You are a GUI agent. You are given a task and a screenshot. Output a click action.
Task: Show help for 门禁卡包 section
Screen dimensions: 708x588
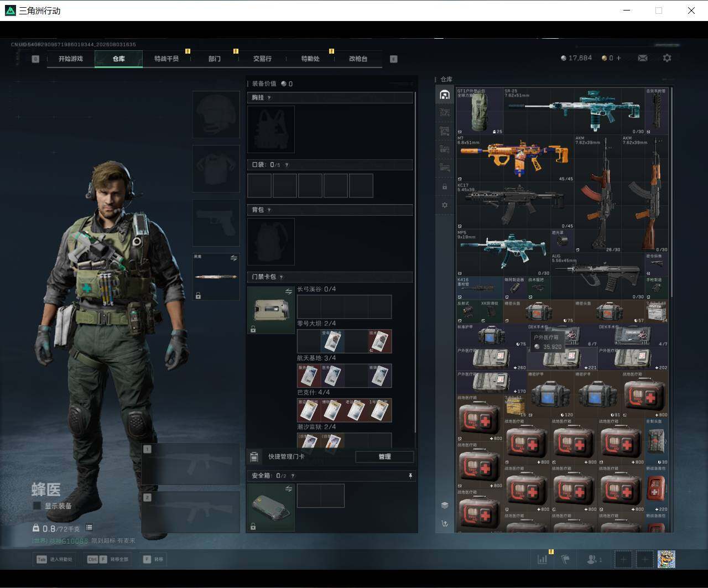click(x=282, y=277)
